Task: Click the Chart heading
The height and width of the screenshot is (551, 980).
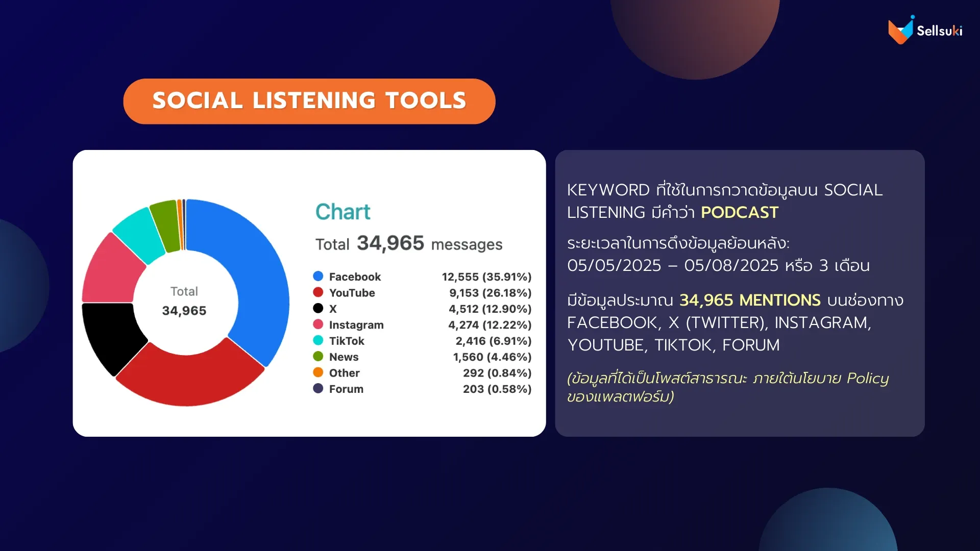Action: pyautogui.click(x=342, y=212)
